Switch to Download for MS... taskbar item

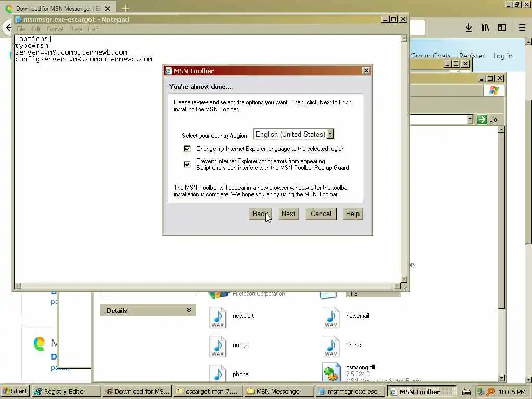(x=137, y=392)
